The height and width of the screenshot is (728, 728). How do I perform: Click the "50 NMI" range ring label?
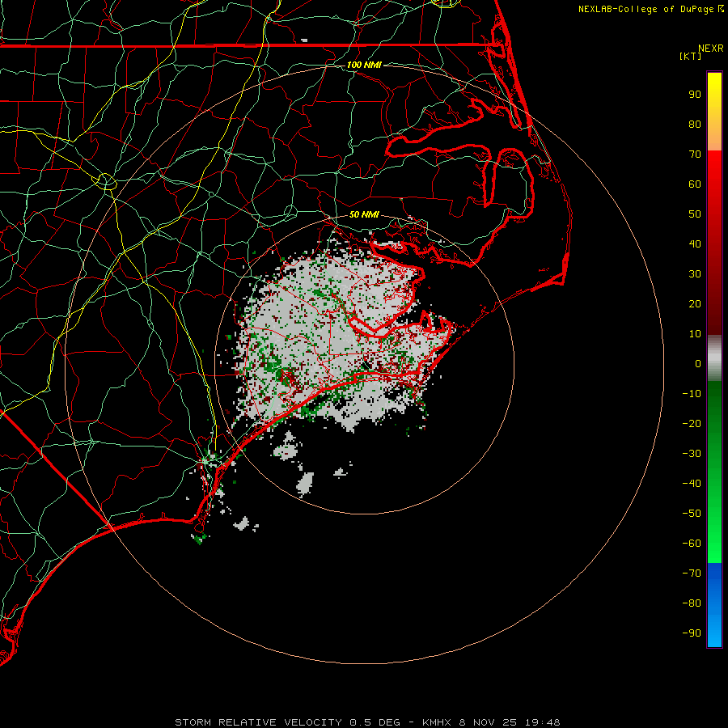[x=364, y=214]
